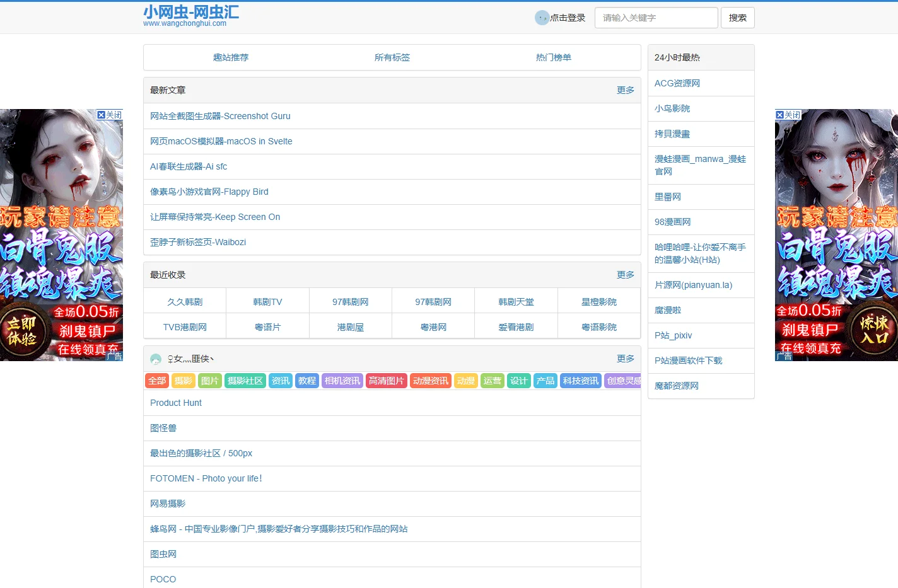
Task: Open ACG资源网 in the hot list
Action: tap(677, 83)
